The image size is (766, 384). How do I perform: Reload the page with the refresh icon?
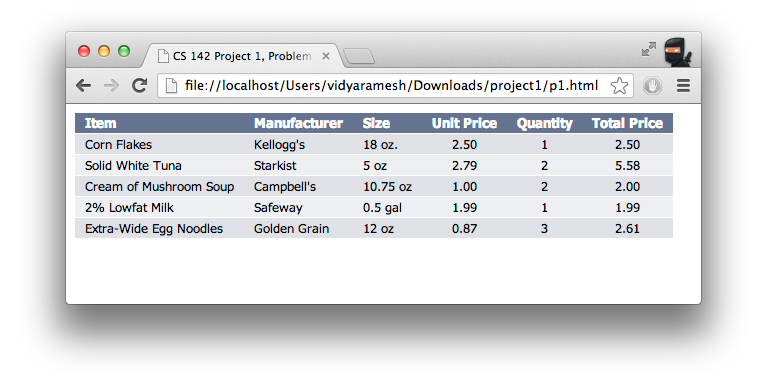140,85
